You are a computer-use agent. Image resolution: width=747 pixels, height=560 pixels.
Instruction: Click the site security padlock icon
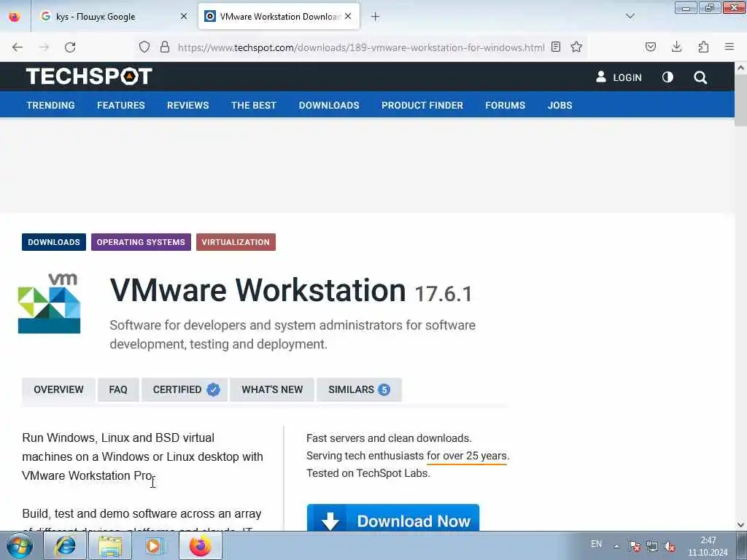click(165, 47)
